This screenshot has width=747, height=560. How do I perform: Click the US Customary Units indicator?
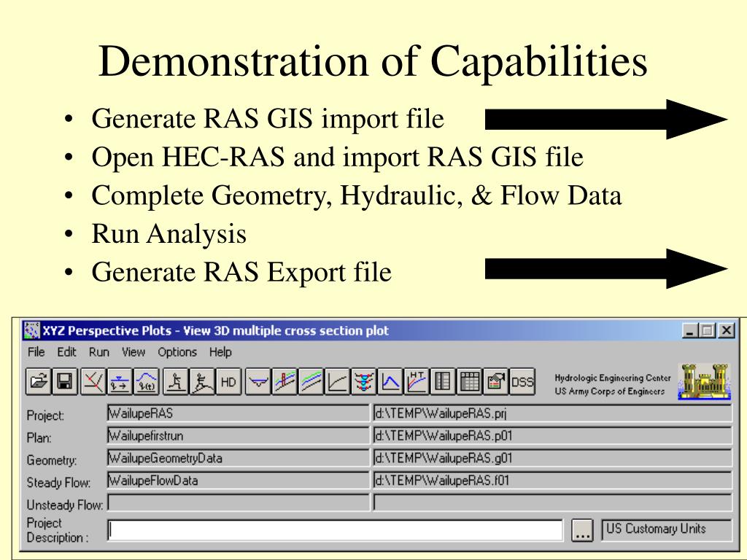(667, 529)
